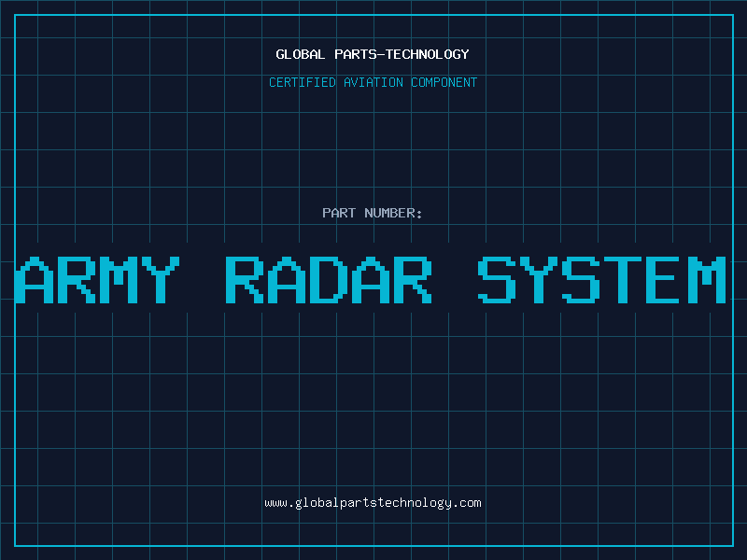Click the 'ARMY RADAR SYSTEM' part title
The image size is (747, 560).
371,280
